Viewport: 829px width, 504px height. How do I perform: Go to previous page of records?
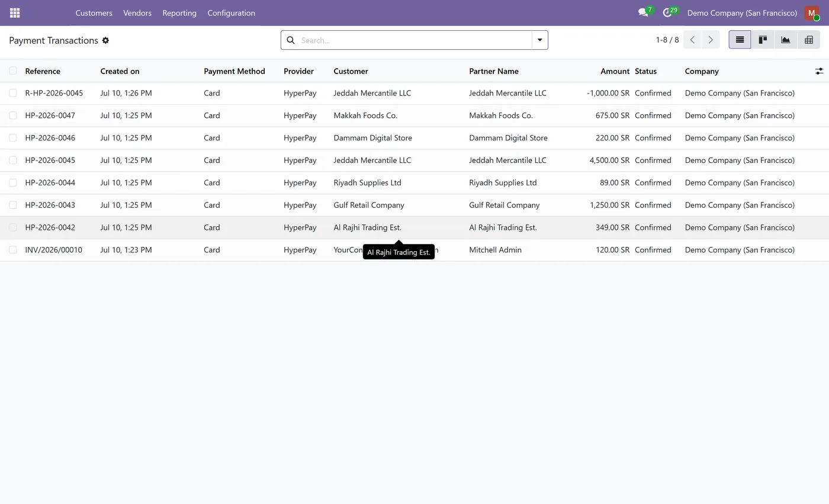(692, 40)
